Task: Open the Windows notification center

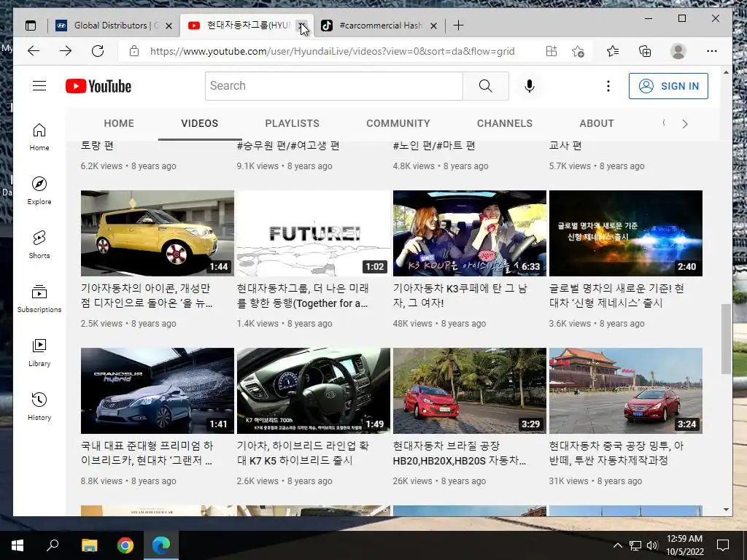Action: pos(723,545)
